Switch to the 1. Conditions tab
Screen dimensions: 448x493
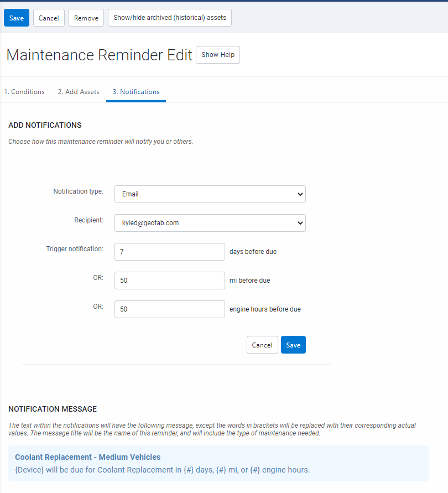click(x=24, y=92)
